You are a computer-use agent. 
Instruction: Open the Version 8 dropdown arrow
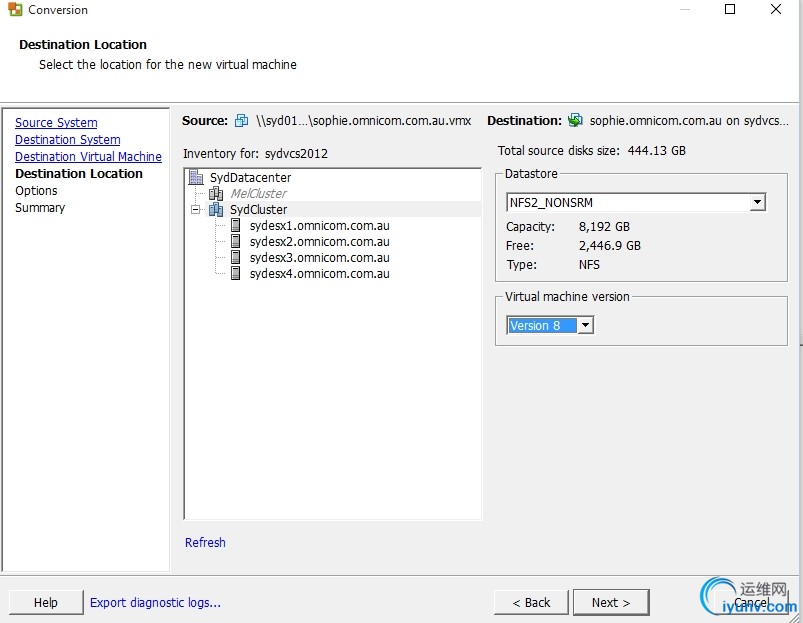[x=585, y=325]
